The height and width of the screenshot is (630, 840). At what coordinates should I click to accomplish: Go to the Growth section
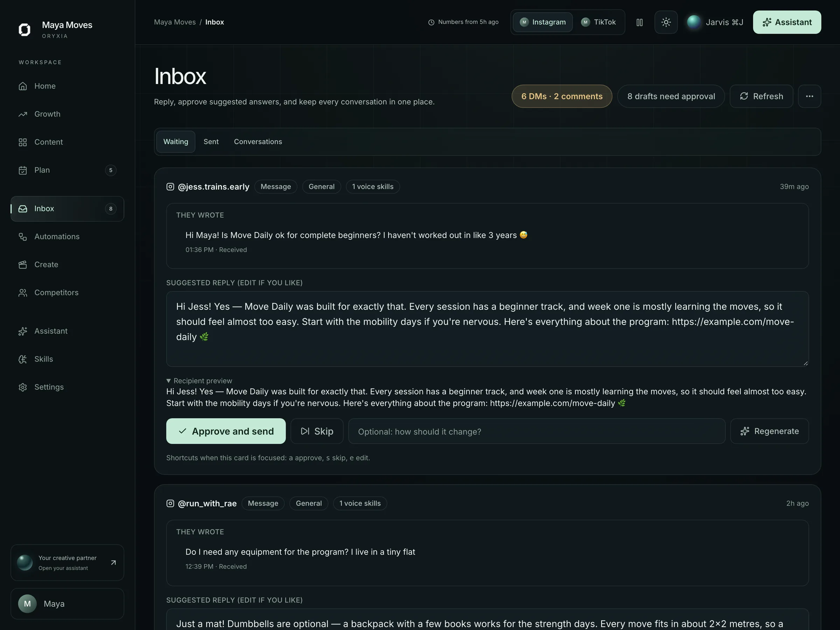[67, 114]
